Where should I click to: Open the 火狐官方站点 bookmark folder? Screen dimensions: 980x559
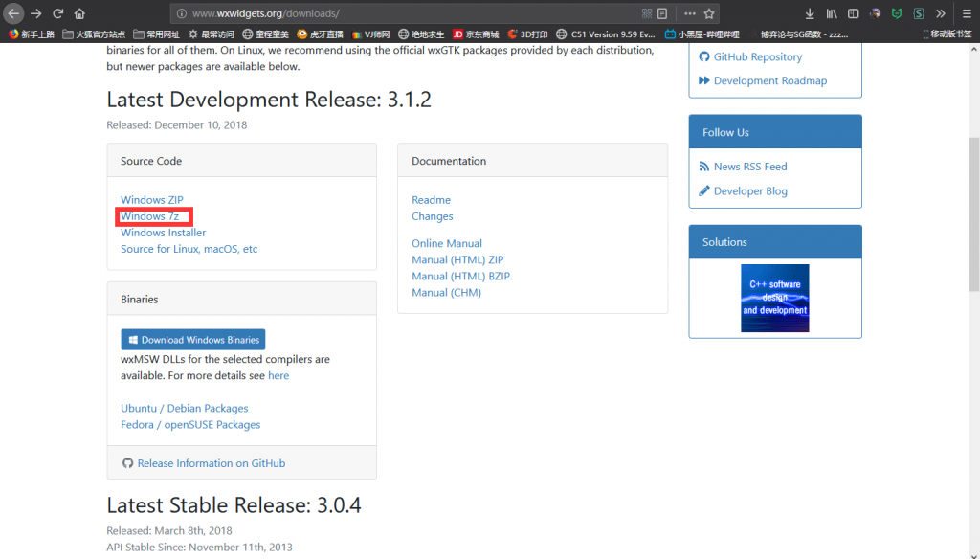[94, 34]
